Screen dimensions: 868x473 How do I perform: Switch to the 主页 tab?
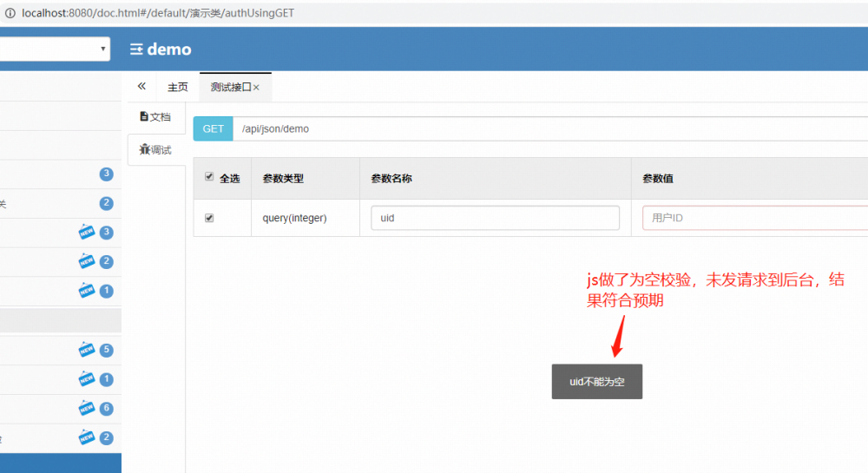click(x=178, y=87)
